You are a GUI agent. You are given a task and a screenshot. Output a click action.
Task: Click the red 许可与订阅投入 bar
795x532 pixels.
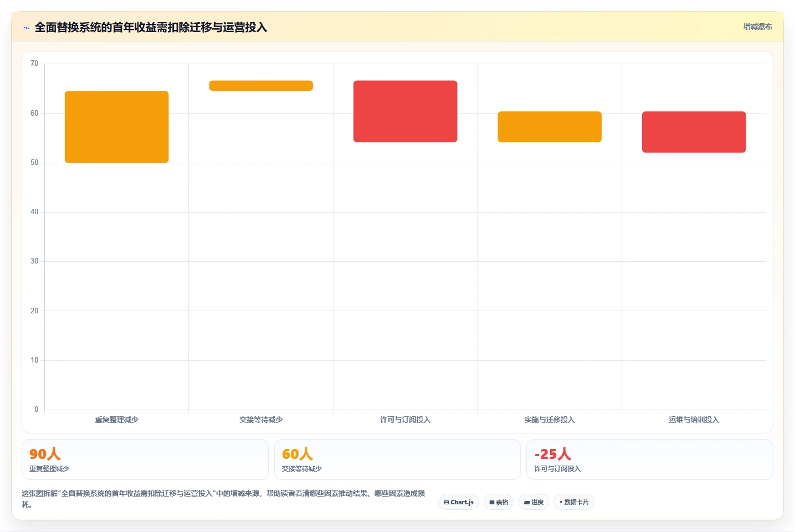point(406,111)
